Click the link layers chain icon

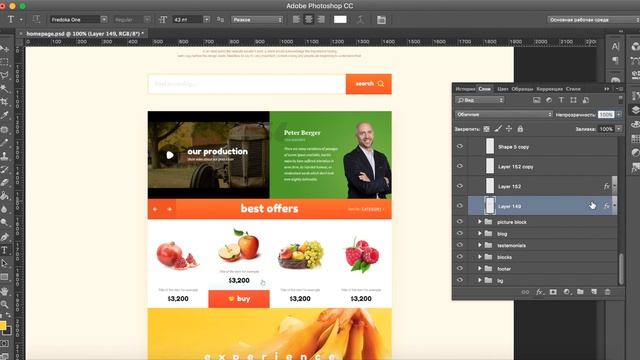point(525,292)
